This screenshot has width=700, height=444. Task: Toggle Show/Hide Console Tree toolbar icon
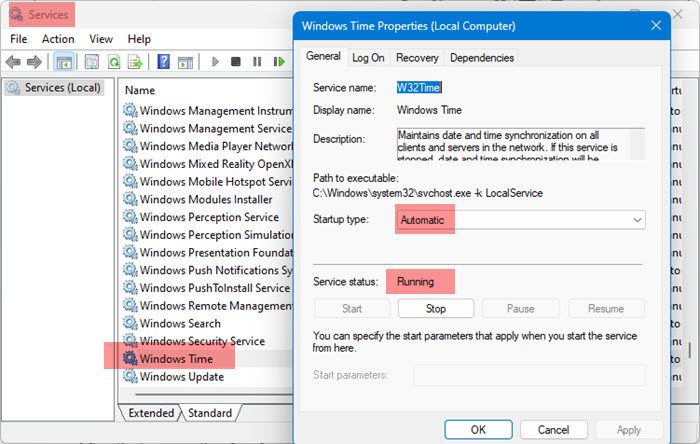point(64,62)
